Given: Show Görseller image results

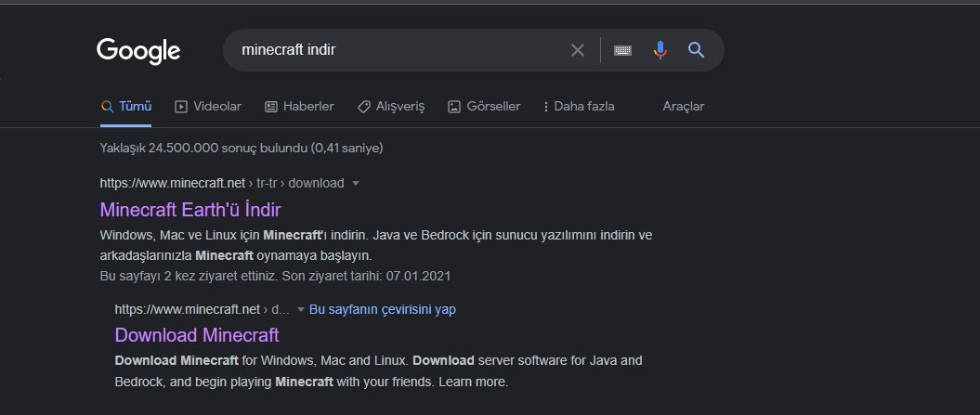Looking at the screenshot, I should (484, 107).
